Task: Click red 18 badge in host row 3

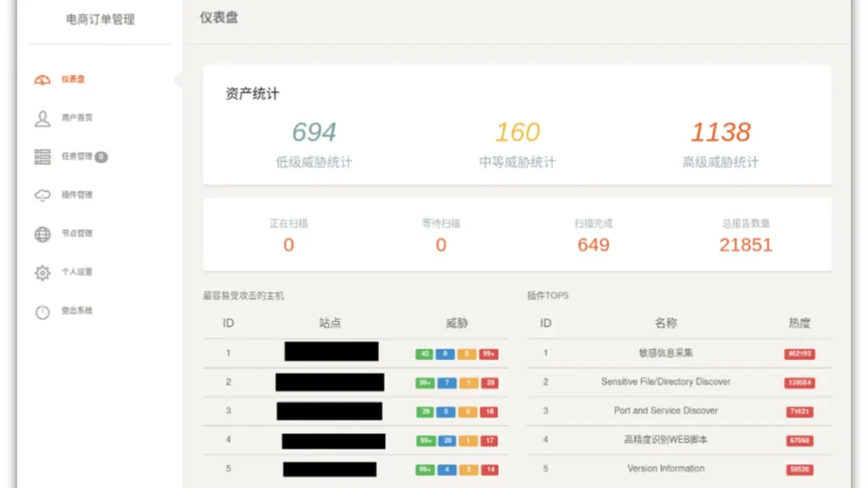Action: click(x=489, y=412)
